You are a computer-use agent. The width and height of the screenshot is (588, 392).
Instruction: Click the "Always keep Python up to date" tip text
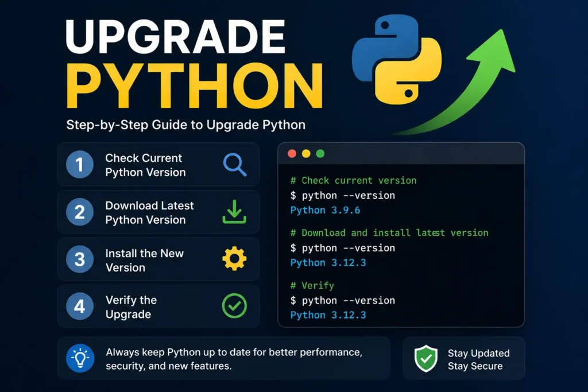234,359
